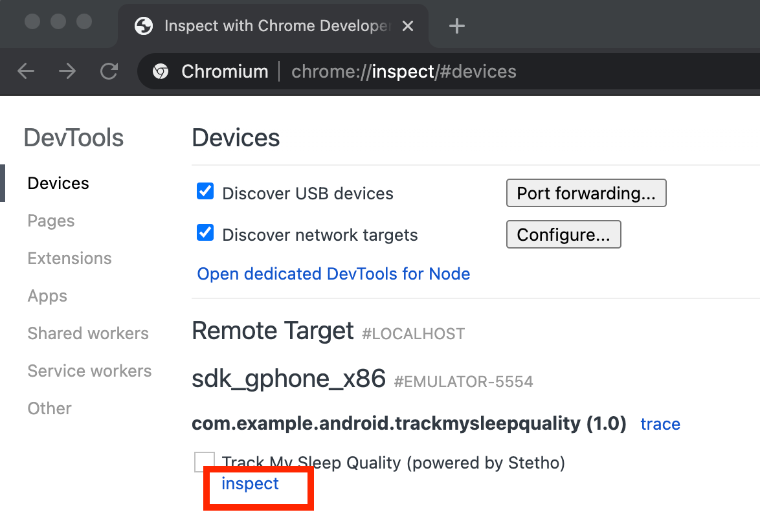The width and height of the screenshot is (760, 532).
Task: Open the Apps section
Action: pyautogui.click(x=47, y=296)
